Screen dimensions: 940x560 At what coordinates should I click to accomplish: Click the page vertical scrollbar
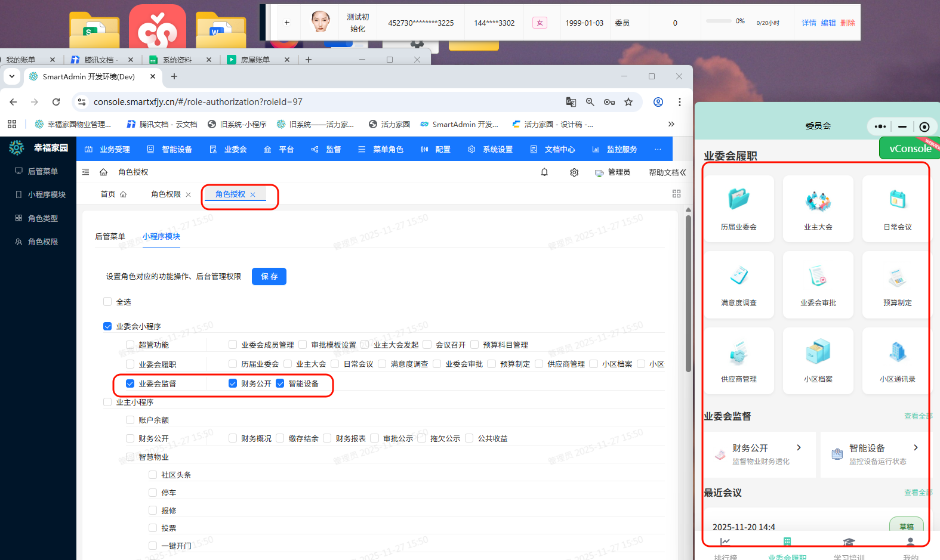tap(688, 292)
